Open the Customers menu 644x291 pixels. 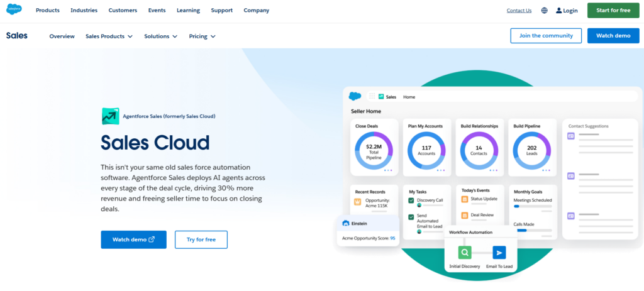(x=123, y=10)
